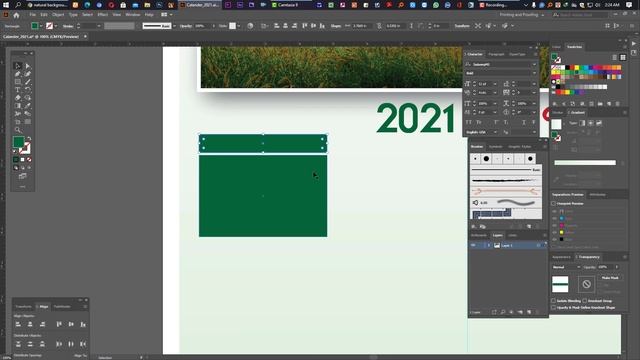Switch to the Appearance tab
The width and height of the screenshot is (640, 360).
(x=561, y=257)
